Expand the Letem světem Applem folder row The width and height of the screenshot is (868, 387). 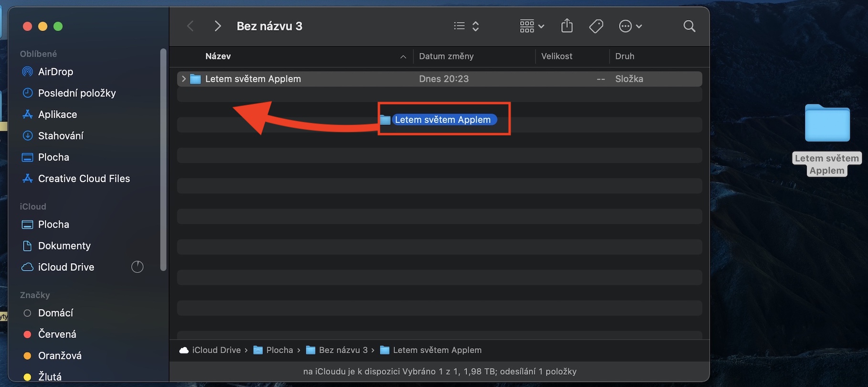tap(184, 79)
